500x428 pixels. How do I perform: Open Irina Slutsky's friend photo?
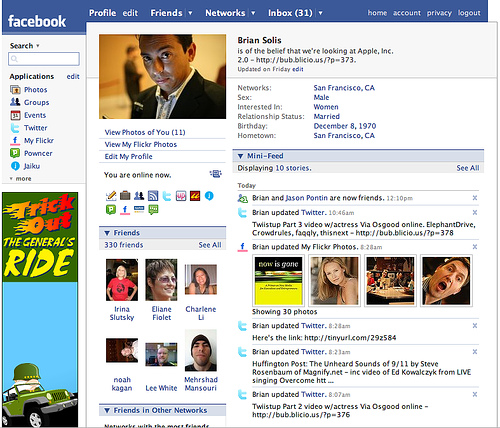click(x=122, y=280)
